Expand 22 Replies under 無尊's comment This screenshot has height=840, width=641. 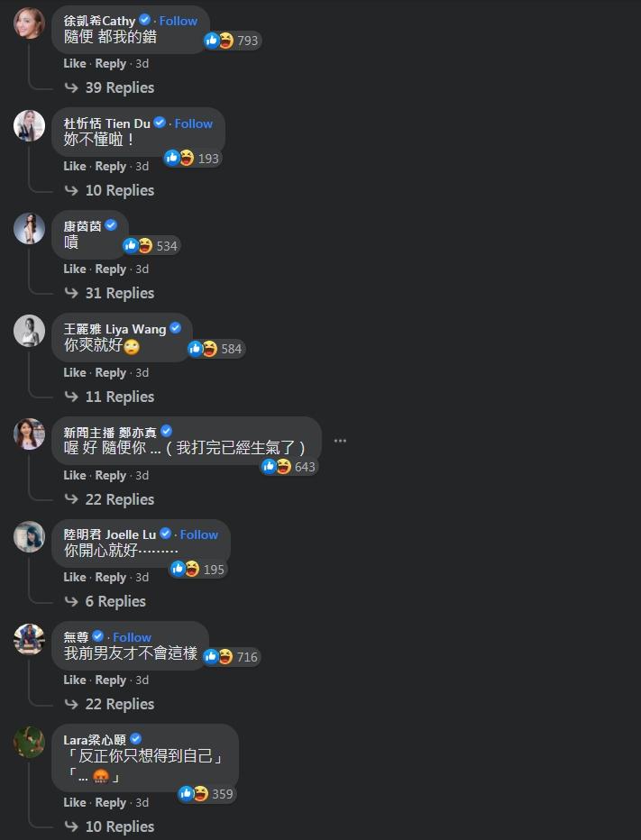pos(109,705)
